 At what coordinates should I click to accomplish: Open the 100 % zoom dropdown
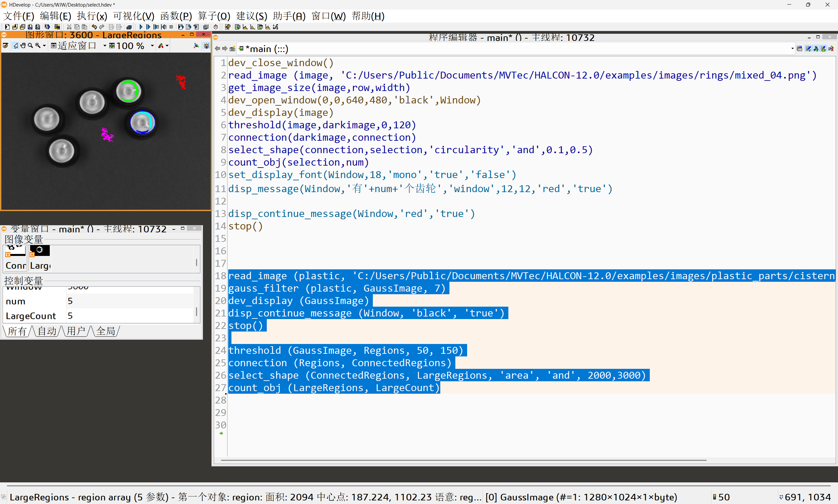click(x=152, y=45)
